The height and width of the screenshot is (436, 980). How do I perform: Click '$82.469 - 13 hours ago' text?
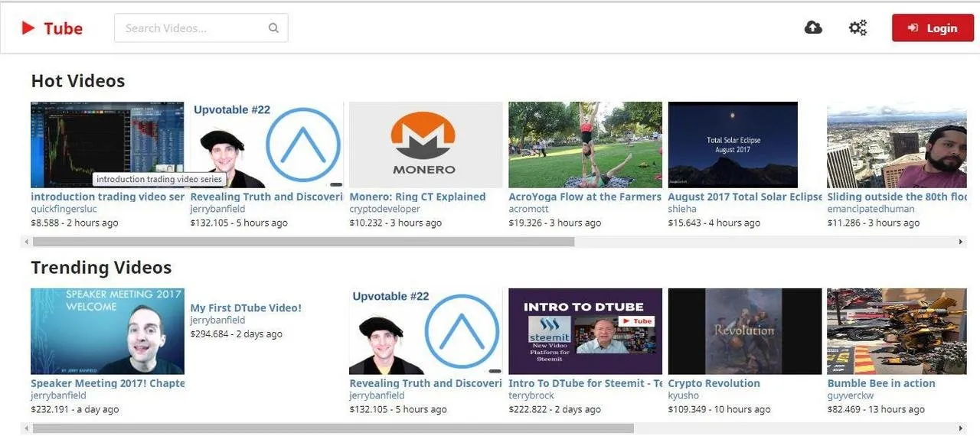[876, 409]
